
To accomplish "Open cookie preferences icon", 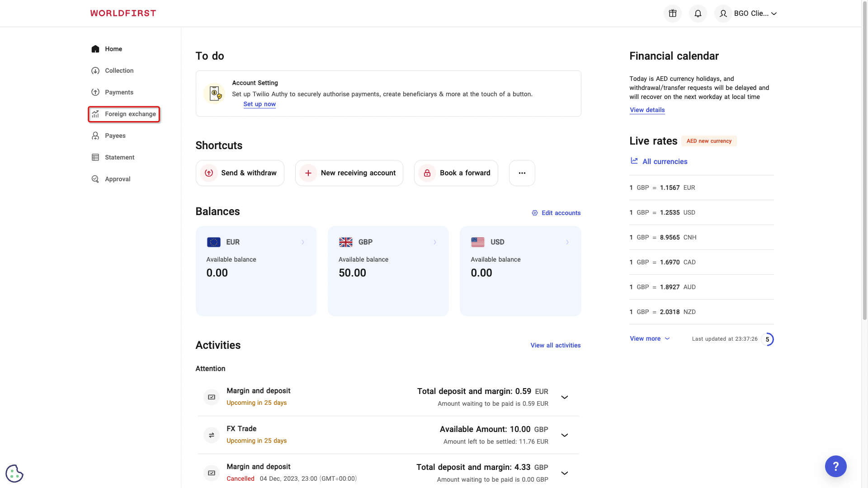I will 14,474.
